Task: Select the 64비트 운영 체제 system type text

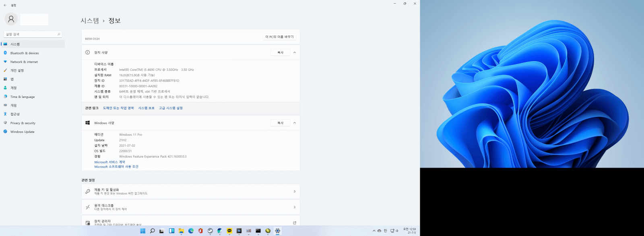Action: (144, 91)
